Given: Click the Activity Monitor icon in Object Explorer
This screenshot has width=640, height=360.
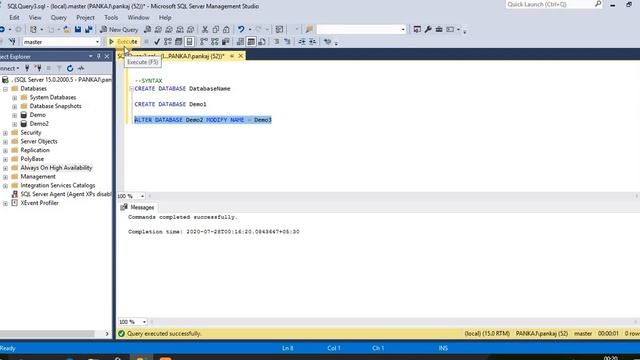Looking at the screenshot, I should [x=81, y=69].
